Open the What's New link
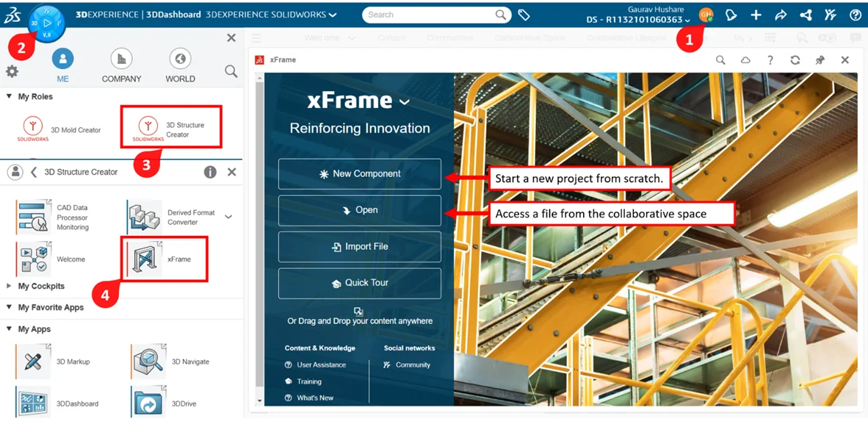 pyautogui.click(x=309, y=398)
